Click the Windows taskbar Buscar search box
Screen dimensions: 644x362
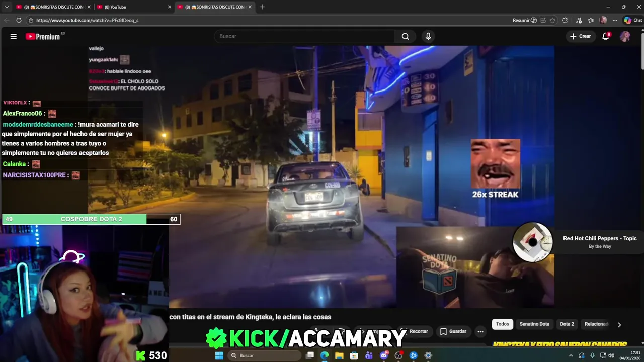click(265, 355)
